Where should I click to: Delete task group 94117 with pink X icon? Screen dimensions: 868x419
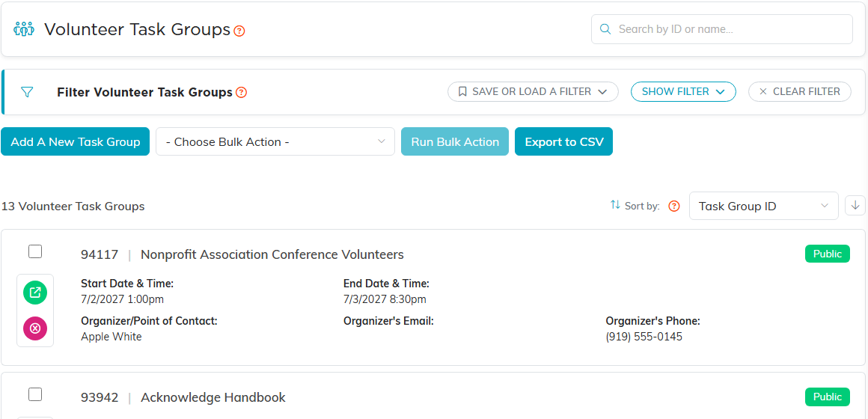(35, 328)
